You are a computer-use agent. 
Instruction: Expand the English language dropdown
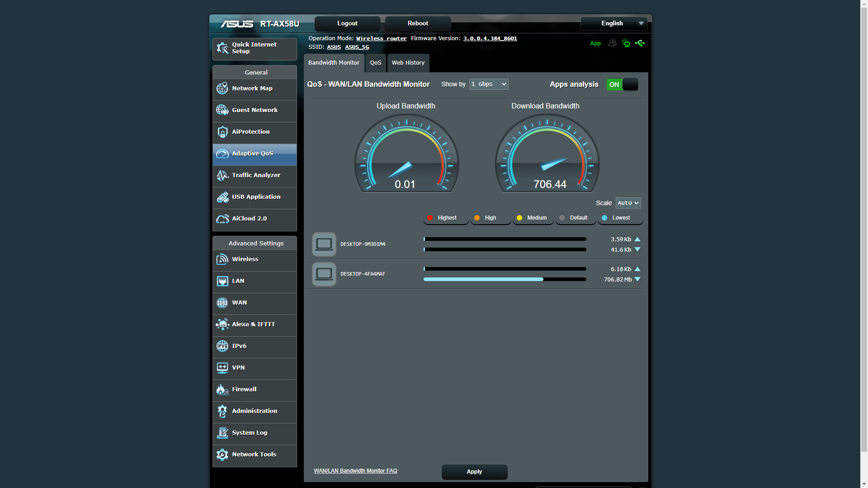(x=613, y=23)
